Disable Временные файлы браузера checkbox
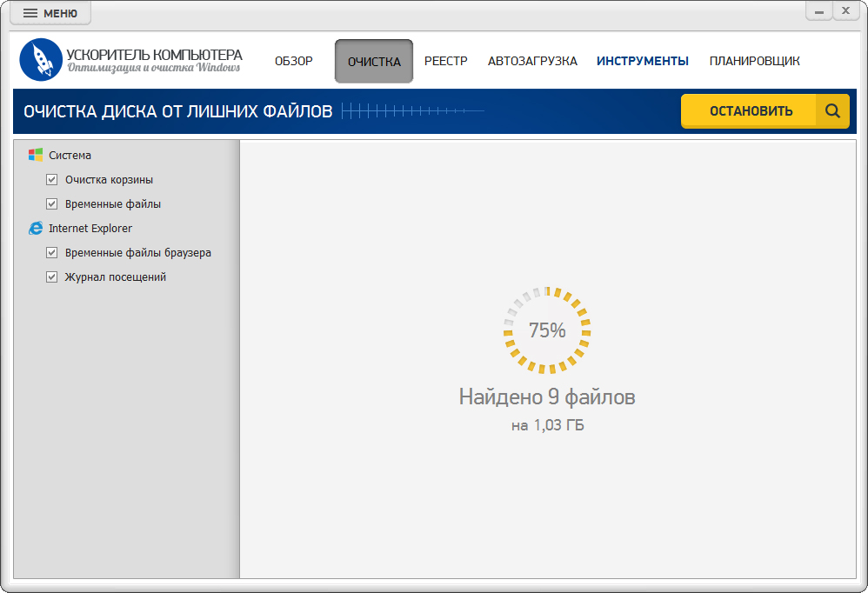The image size is (868, 593). point(52,253)
